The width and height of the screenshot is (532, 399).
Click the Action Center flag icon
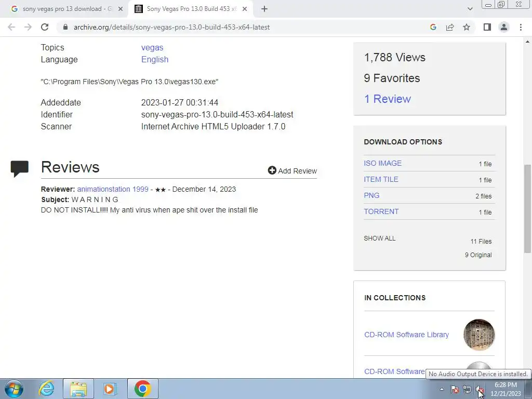455,389
